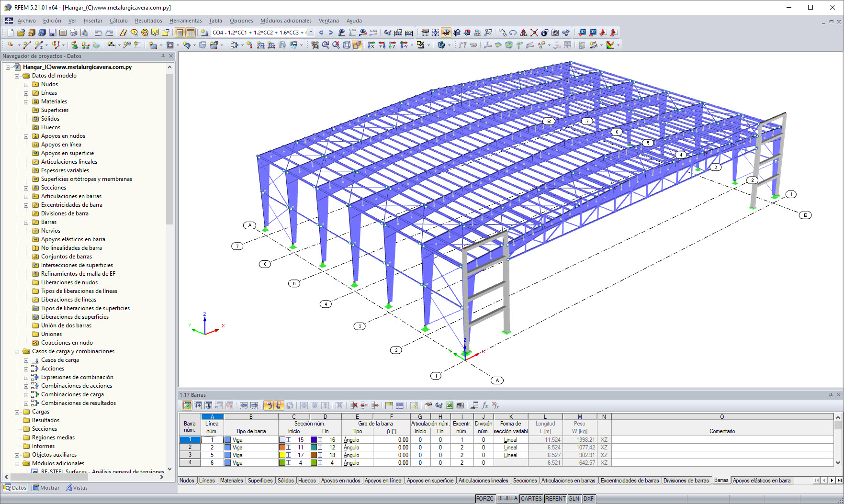844x504 pixels.
Task: Click the yellow section color swatch for section 17
Action: click(282, 455)
